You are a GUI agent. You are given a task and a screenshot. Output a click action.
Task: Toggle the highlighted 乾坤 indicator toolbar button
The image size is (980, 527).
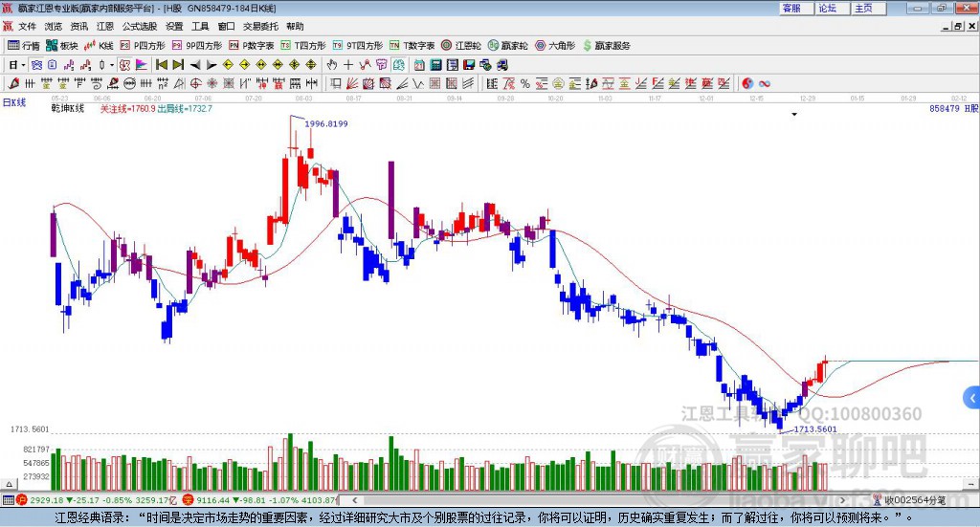click(x=124, y=65)
